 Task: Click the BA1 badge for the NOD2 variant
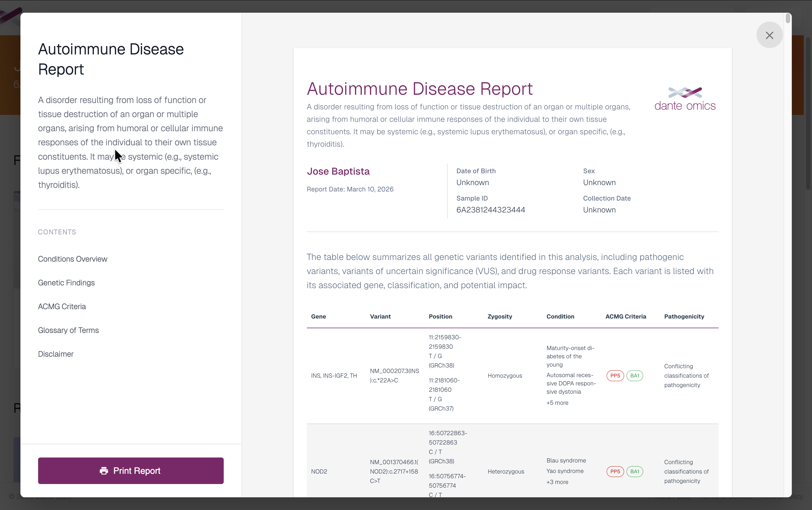pyautogui.click(x=635, y=471)
